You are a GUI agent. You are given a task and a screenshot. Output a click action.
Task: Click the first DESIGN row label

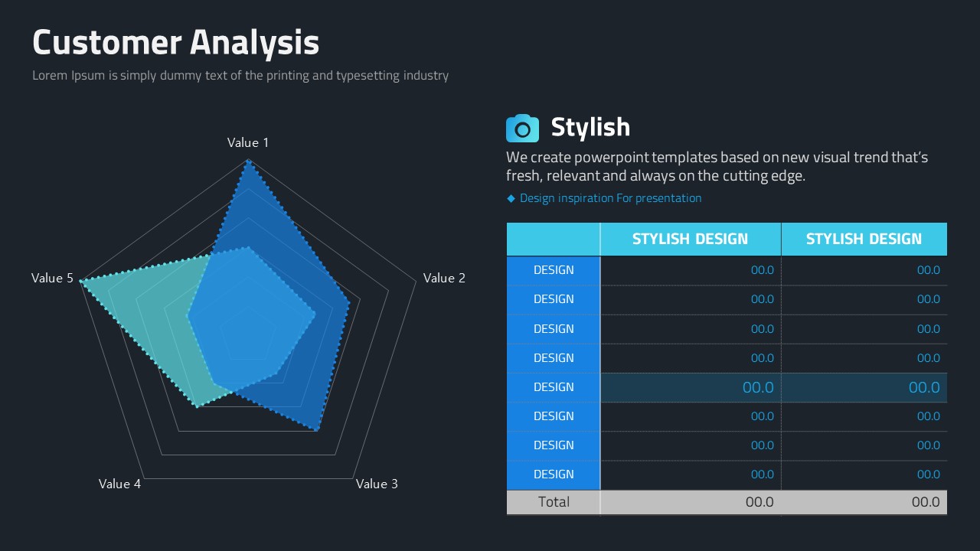[x=554, y=270]
